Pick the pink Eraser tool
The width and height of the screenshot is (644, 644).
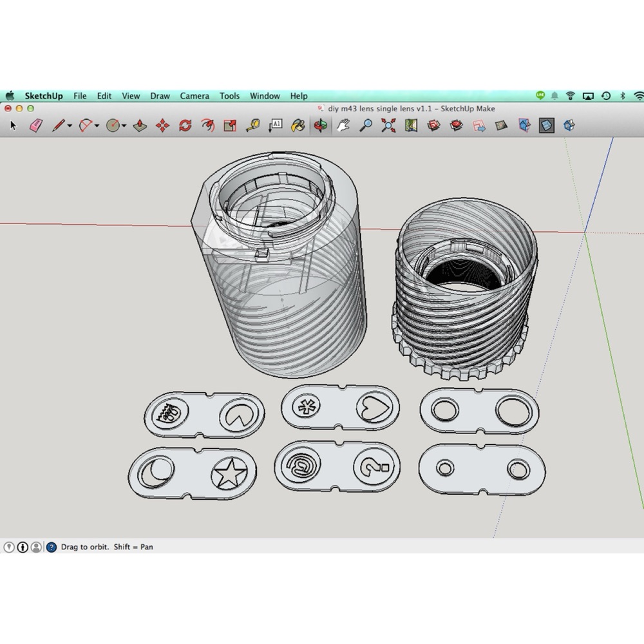pyautogui.click(x=36, y=126)
